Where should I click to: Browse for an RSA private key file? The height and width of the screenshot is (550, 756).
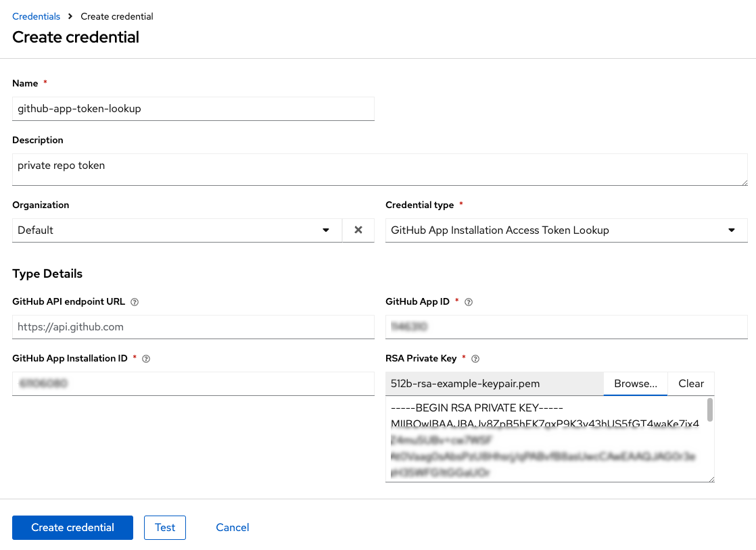point(635,384)
